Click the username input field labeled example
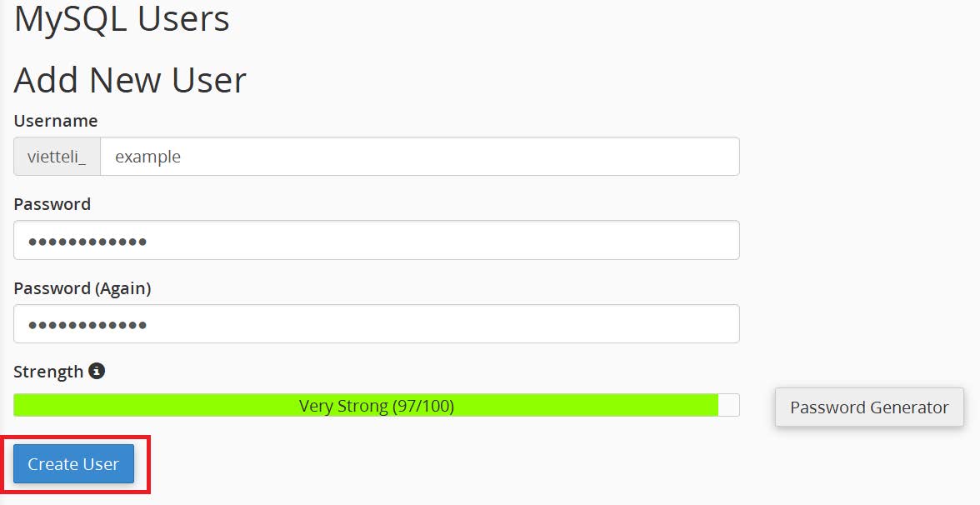 click(333, 156)
